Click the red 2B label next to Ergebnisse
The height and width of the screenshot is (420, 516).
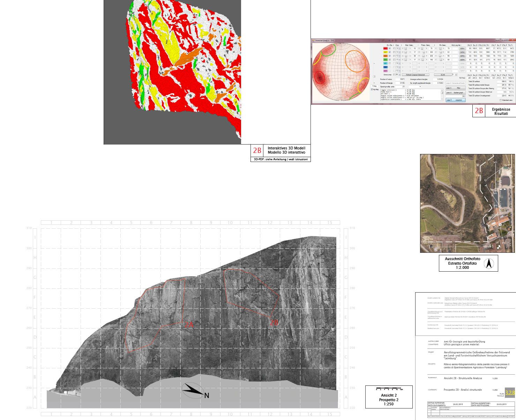pos(479,111)
